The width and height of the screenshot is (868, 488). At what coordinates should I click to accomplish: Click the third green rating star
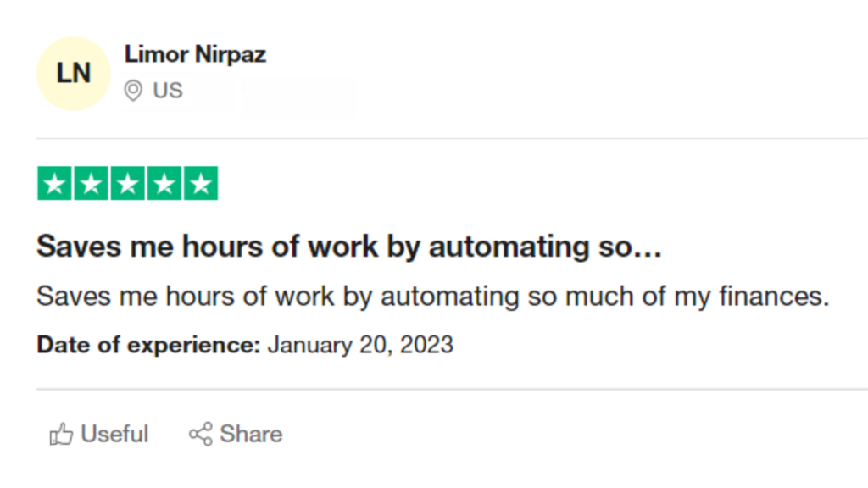pyautogui.click(x=127, y=183)
